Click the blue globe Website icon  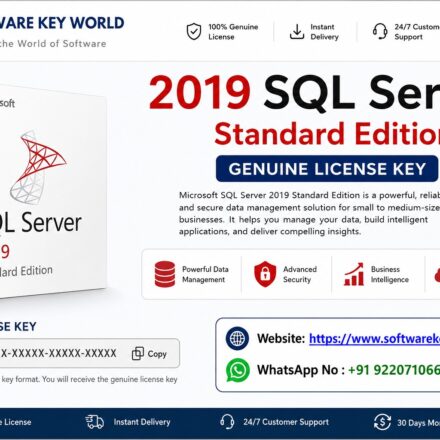coord(237,338)
